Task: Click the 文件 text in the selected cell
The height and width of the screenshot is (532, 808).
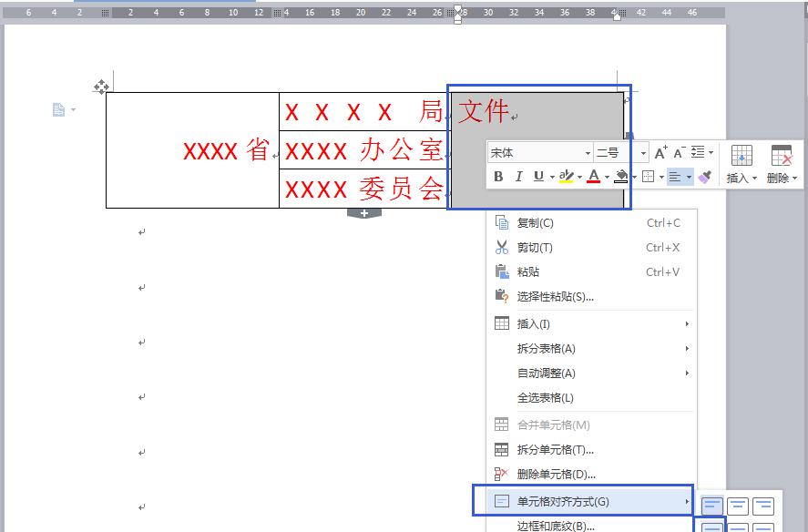Action: (484, 111)
